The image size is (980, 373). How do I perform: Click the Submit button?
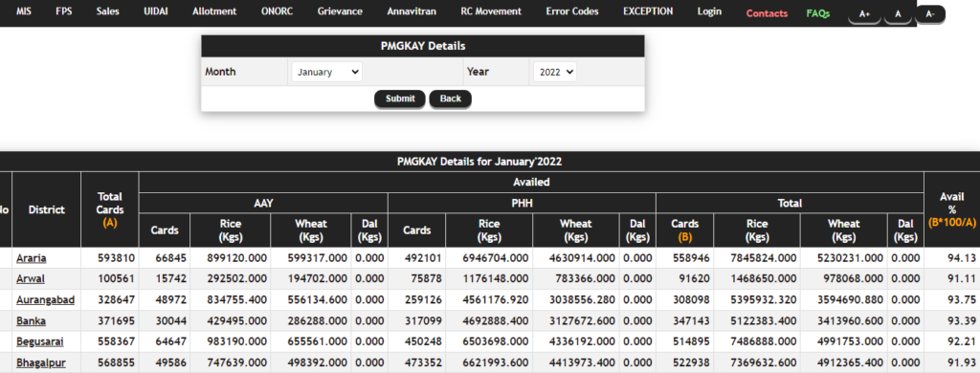(400, 99)
